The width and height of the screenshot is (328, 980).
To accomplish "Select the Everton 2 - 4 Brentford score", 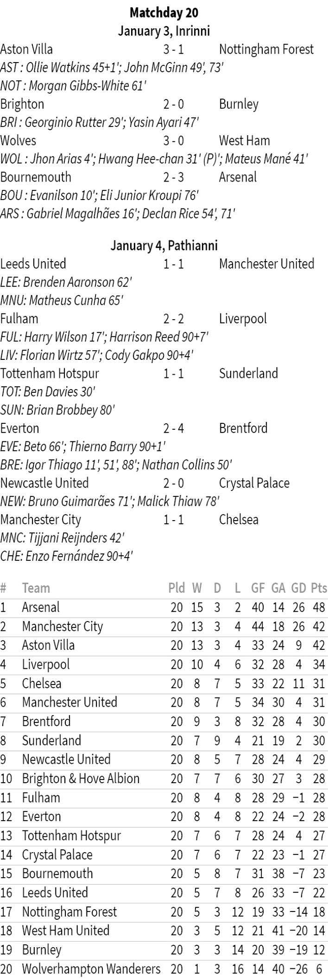I will pos(173,428).
